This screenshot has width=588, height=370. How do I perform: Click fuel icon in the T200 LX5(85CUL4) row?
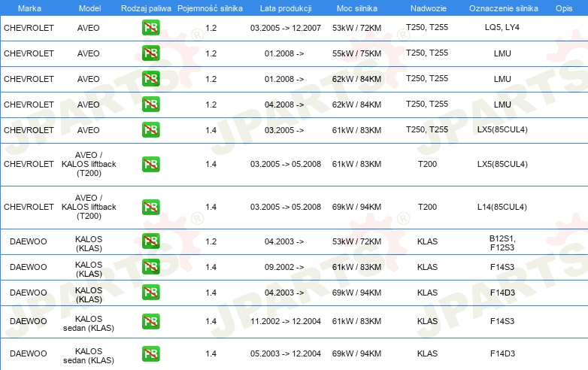(x=150, y=164)
